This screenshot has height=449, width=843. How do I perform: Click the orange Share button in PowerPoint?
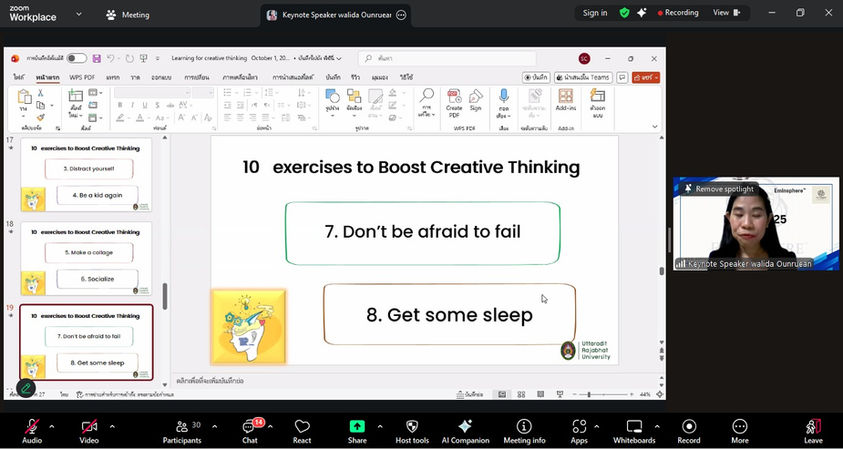tap(646, 77)
